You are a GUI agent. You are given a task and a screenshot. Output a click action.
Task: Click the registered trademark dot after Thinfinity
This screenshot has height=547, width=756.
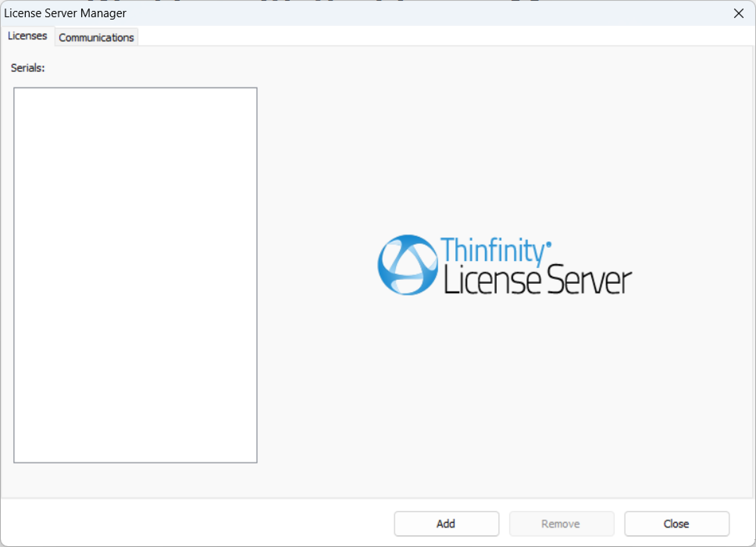549,245
